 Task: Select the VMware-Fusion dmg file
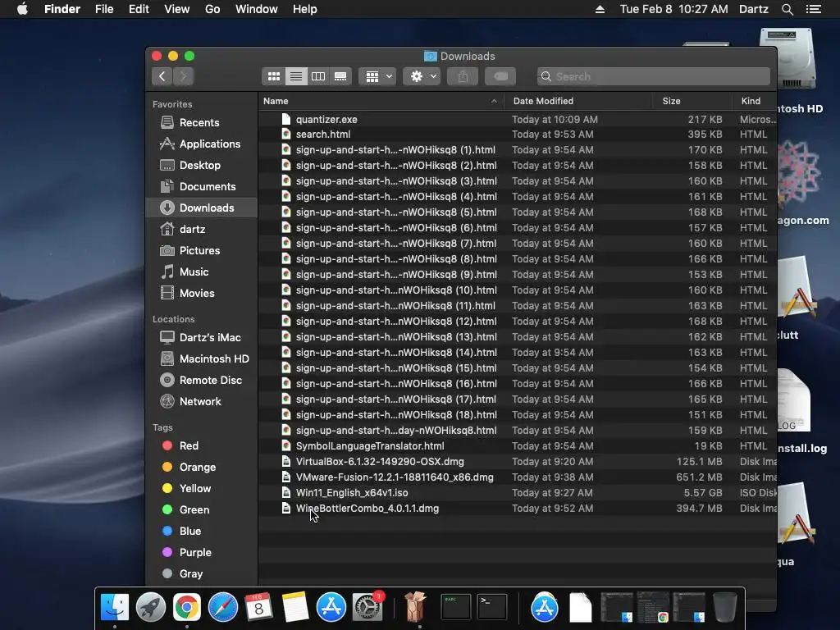coord(518,477)
